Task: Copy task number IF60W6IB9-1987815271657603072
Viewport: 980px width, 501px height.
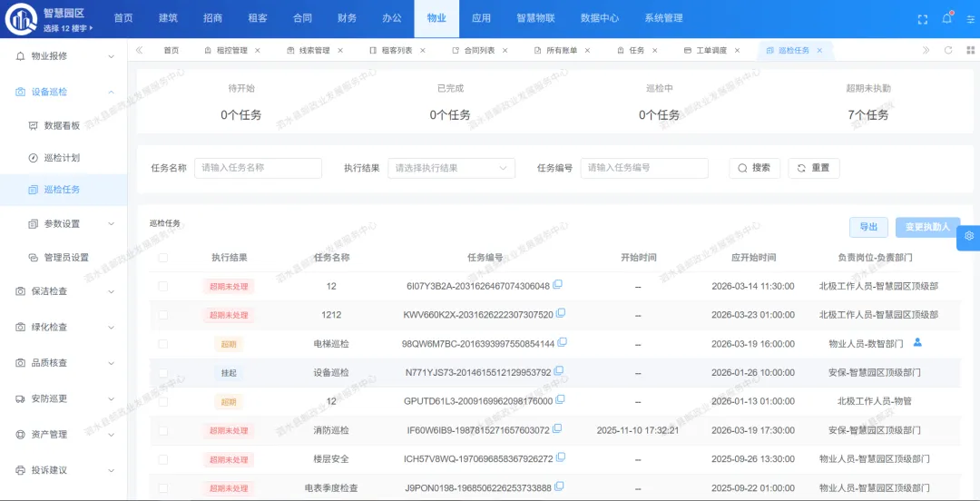Action: (557, 429)
